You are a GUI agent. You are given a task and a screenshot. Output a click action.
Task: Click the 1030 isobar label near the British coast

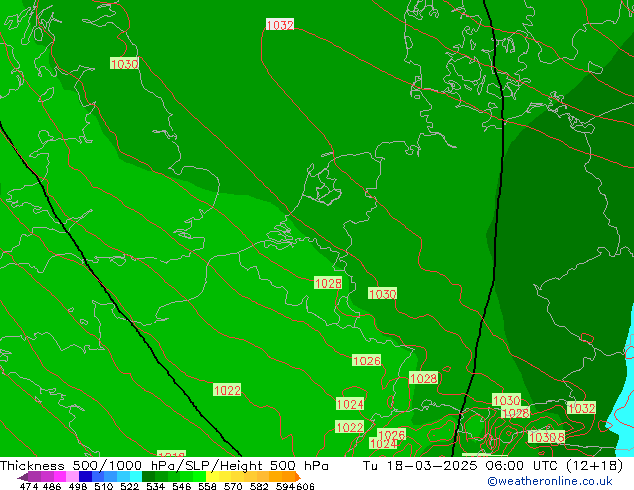pos(125,63)
